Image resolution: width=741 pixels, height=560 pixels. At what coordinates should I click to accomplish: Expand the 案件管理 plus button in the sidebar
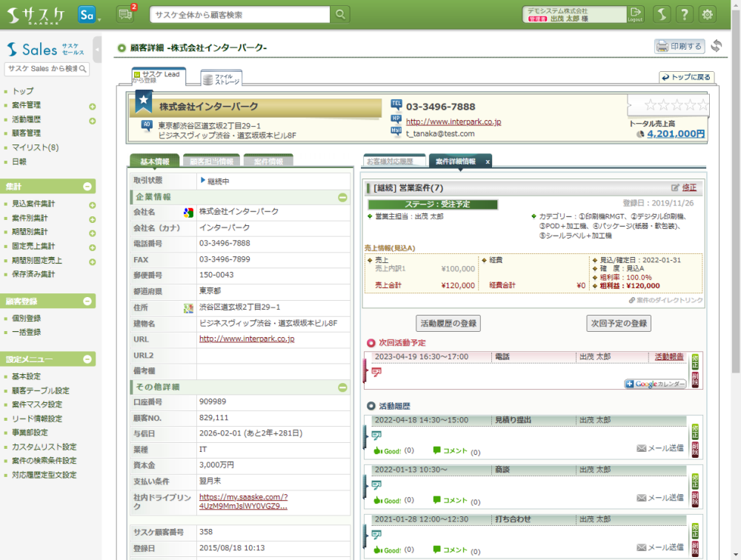(x=93, y=106)
